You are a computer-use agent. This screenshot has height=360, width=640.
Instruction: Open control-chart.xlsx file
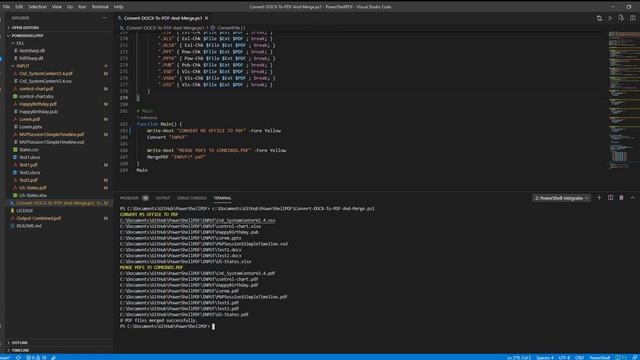tap(36, 96)
